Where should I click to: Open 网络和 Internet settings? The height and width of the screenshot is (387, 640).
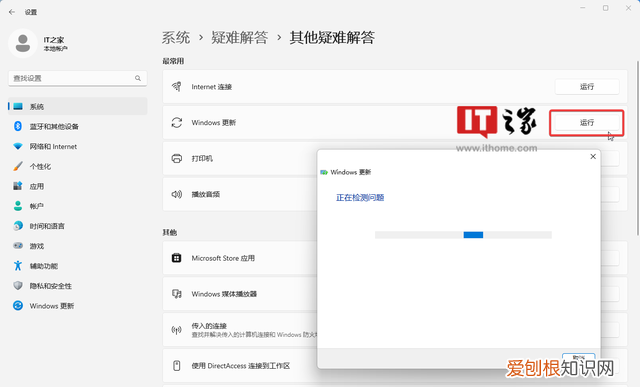coord(78,146)
